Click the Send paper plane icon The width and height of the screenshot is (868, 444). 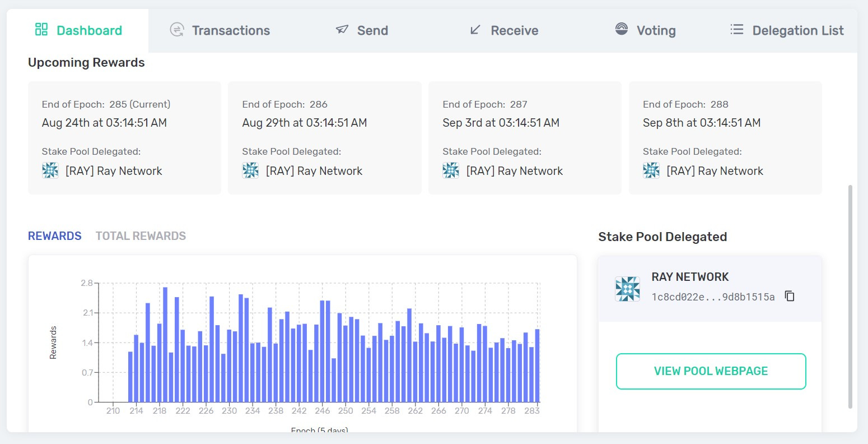tap(342, 29)
